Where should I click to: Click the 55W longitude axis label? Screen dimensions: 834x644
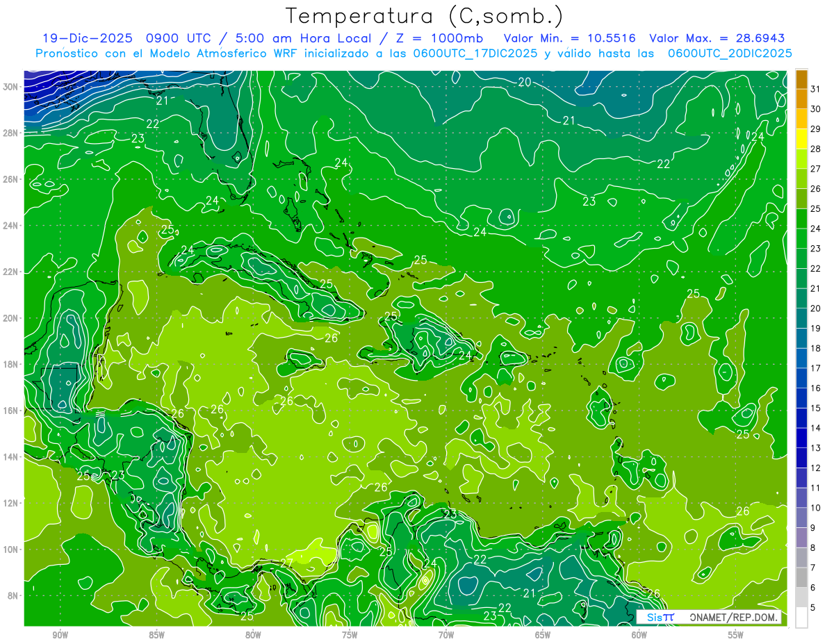tap(736, 635)
